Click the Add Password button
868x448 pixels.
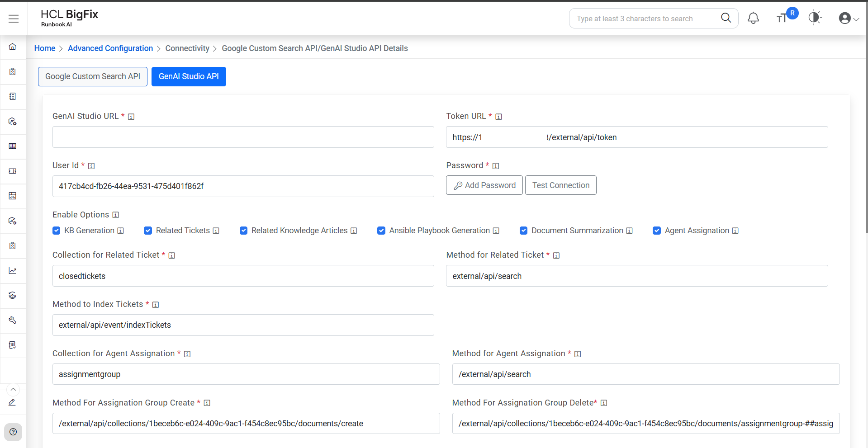[484, 185]
